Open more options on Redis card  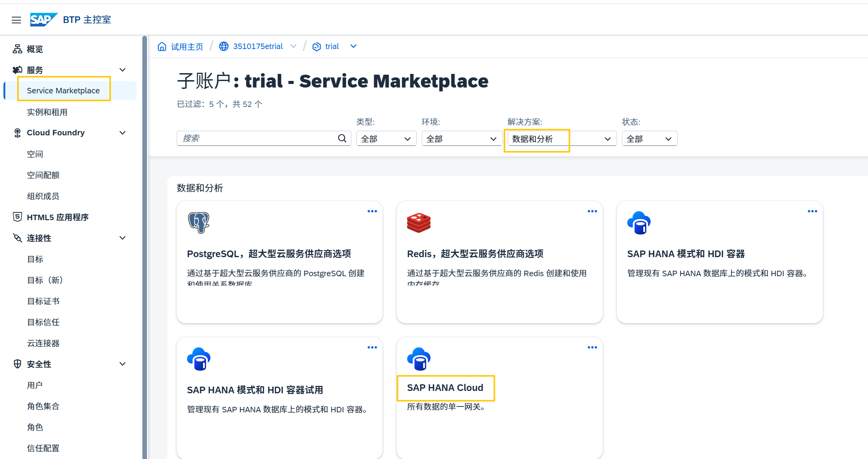592,211
